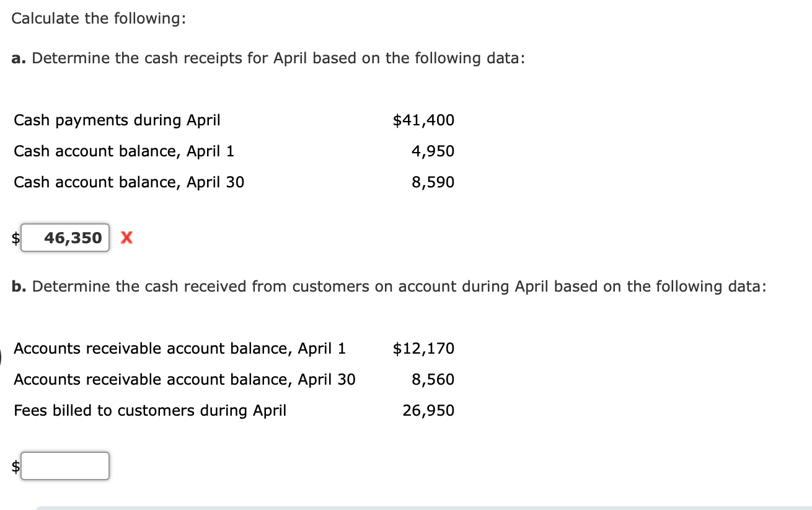Click the red X incorrect mark

point(126,238)
